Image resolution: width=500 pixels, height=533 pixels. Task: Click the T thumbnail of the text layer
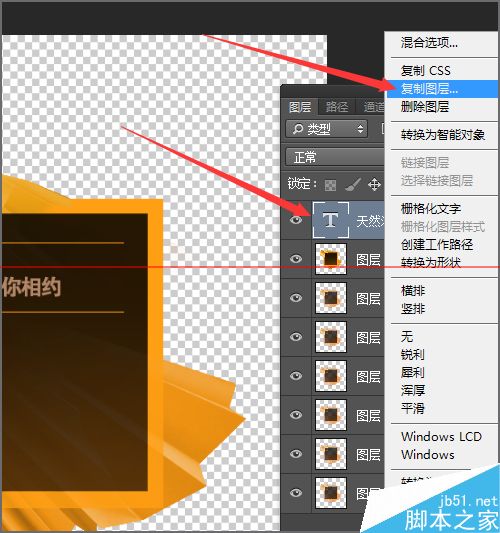click(x=331, y=220)
